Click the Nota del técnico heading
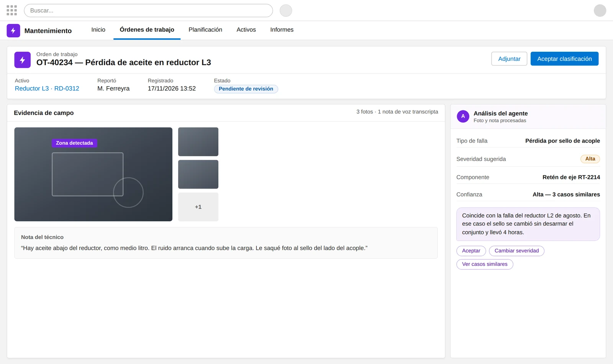 [42, 237]
